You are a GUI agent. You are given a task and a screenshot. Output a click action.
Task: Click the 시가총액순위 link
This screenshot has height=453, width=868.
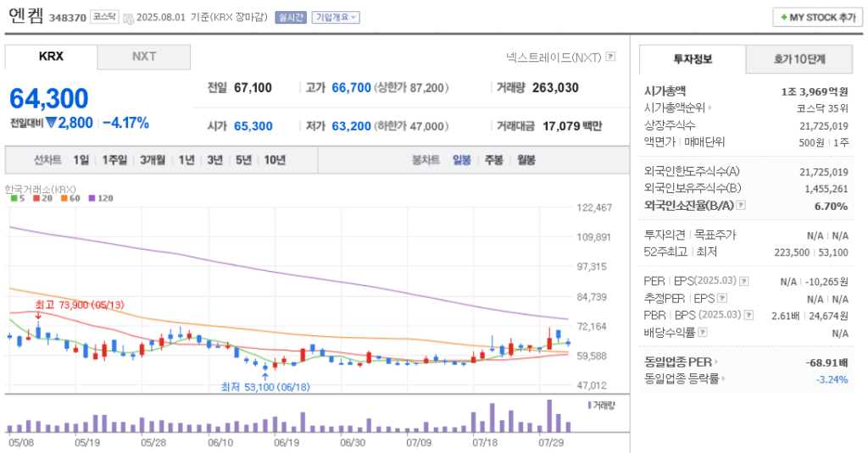click(675, 108)
